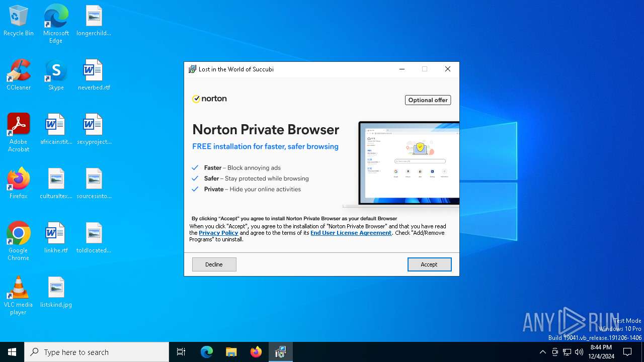Viewport: 644px width, 362px height.
Task: Open the VLC media player shortcut
Action: (x=19, y=296)
